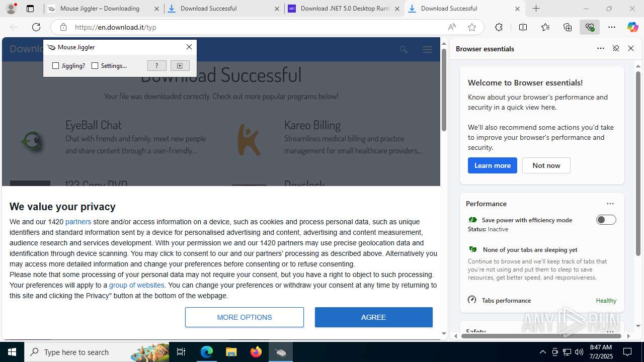Close the .NET 5.0 Desktop Runtime tab
The width and height of the screenshot is (644, 362).
397,9
